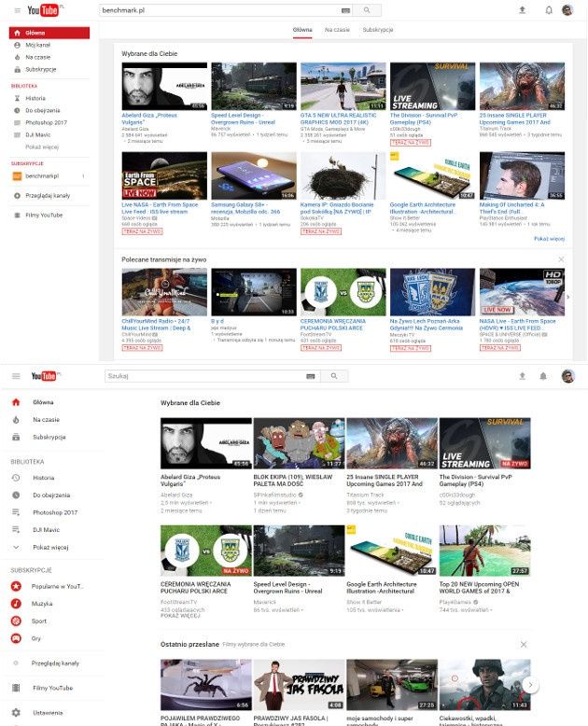Switch to the Główna tab at upper page center
Image resolution: width=588 pixels, height=726 pixels.
point(302,30)
